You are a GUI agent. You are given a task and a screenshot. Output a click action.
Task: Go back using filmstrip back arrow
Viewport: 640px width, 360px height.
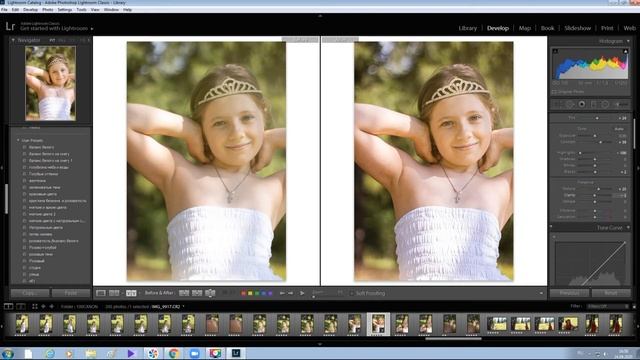coord(43,306)
